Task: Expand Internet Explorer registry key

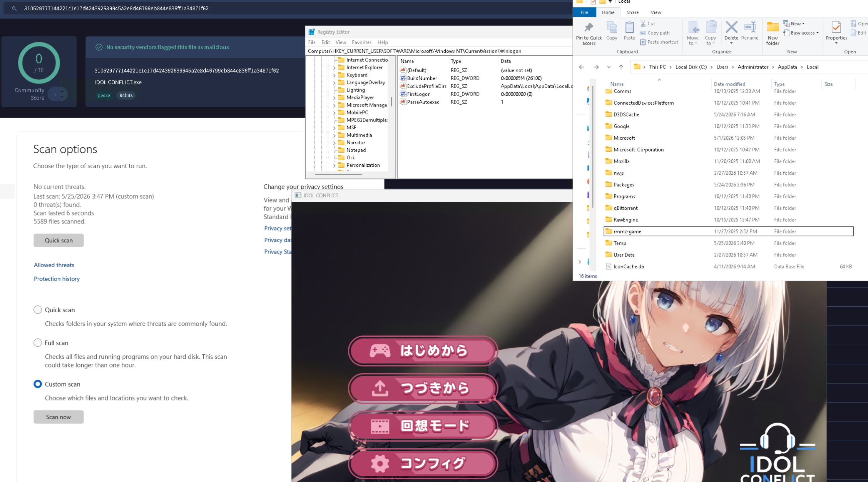Action: pos(334,68)
